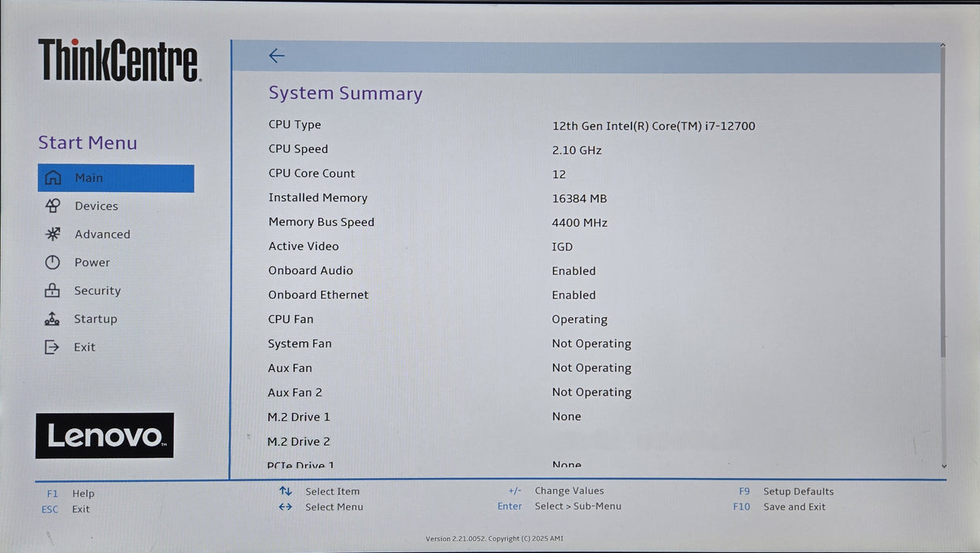Click the up-down arrows Select Item icon
Screen dimensions: 980x553
[x=285, y=491]
